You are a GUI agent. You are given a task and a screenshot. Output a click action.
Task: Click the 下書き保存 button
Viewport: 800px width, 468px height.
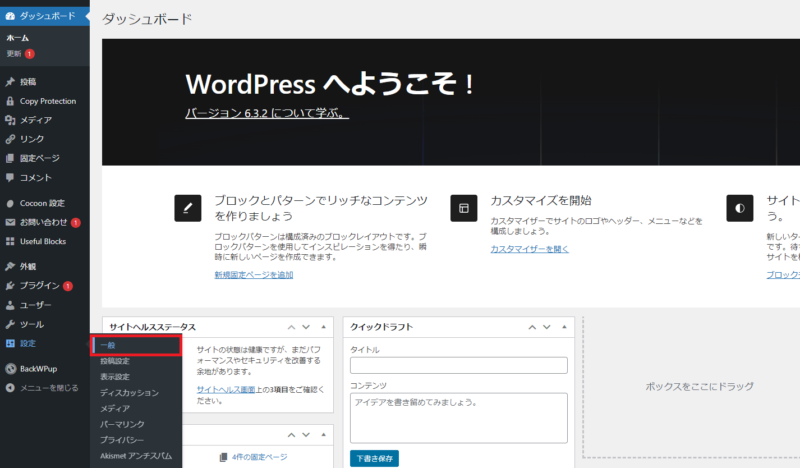point(374,458)
